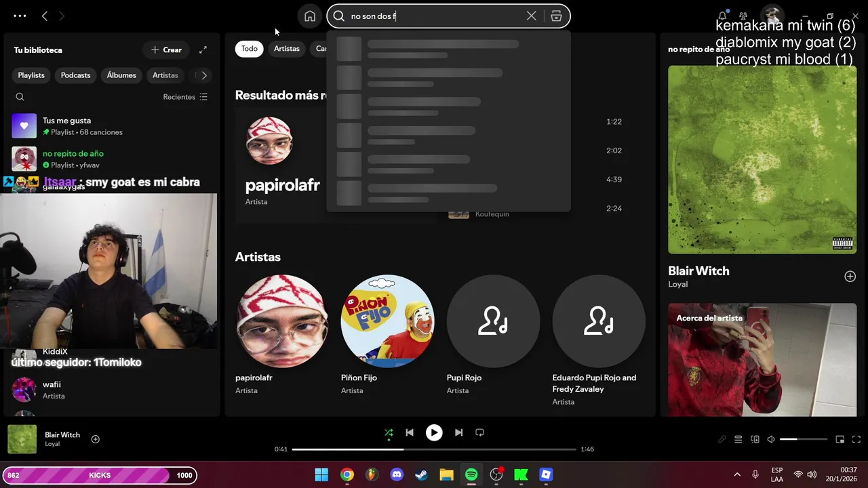Open the no repito de año playlist

[x=112, y=159]
